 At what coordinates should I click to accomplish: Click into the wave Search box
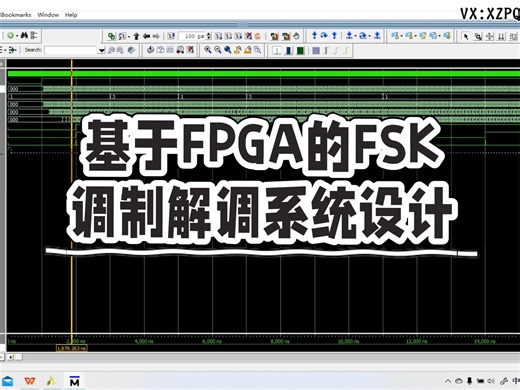point(71,50)
